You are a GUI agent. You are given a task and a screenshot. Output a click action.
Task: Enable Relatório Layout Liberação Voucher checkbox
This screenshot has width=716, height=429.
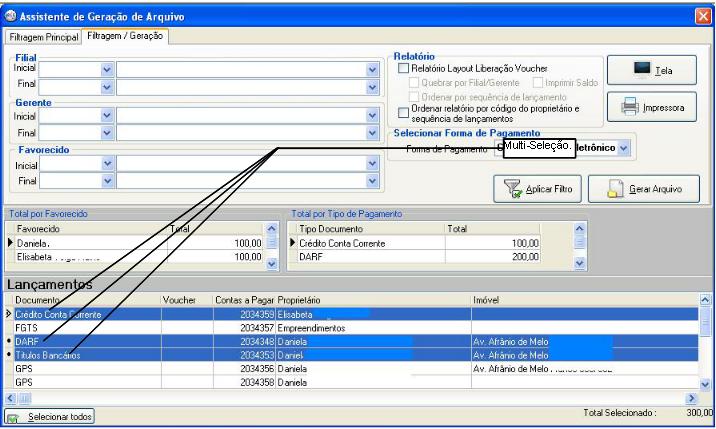tap(403, 69)
